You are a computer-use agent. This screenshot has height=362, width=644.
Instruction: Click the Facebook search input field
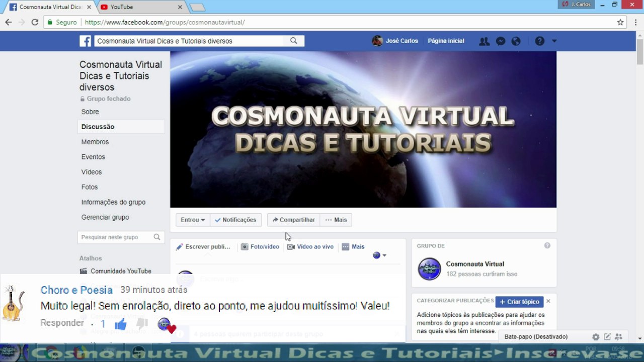[x=189, y=41]
